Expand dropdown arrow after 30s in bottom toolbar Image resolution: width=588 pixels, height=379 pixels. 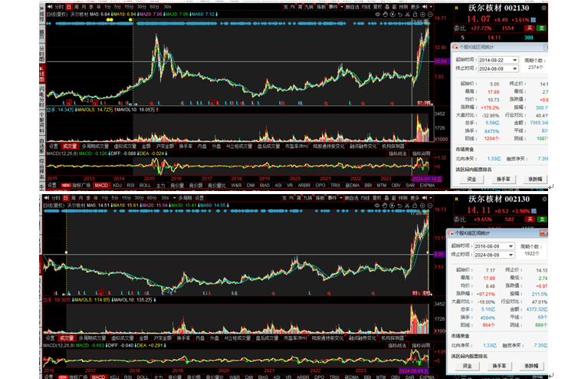174,198
